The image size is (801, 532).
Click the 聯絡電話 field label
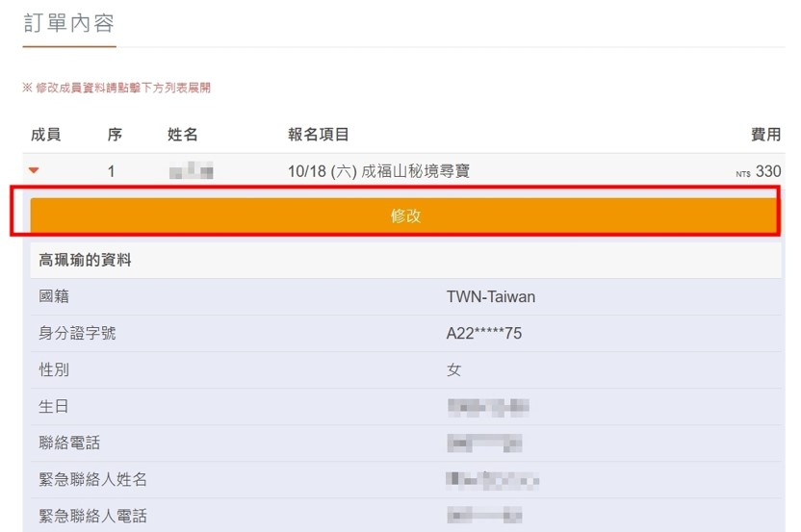(69, 443)
